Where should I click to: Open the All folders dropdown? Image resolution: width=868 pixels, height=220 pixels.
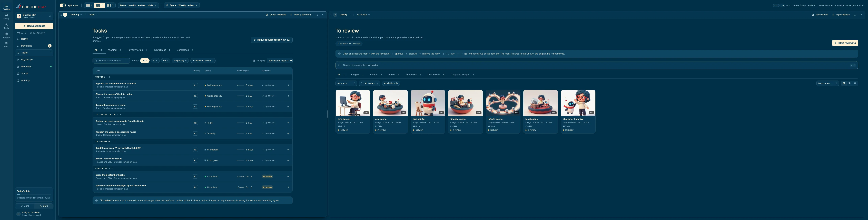pos(369,83)
